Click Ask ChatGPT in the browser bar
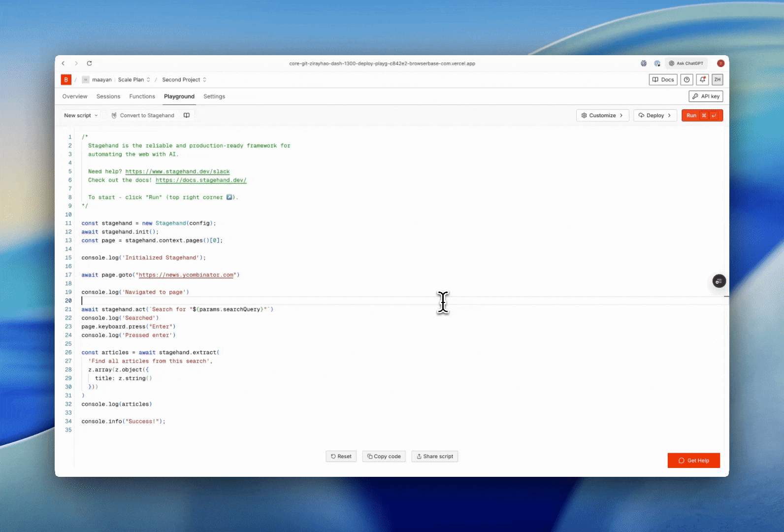This screenshot has width=784, height=532. click(686, 63)
